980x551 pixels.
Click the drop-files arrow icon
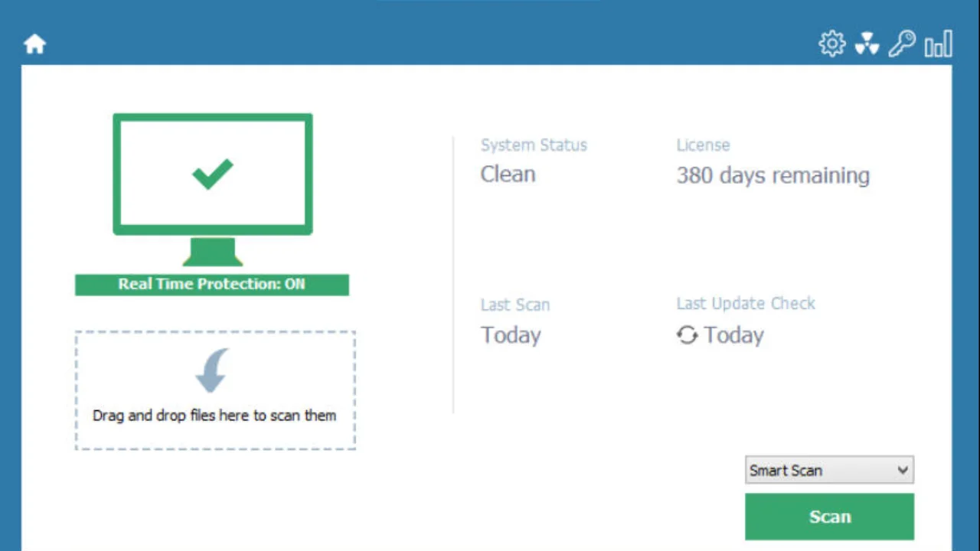point(212,371)
